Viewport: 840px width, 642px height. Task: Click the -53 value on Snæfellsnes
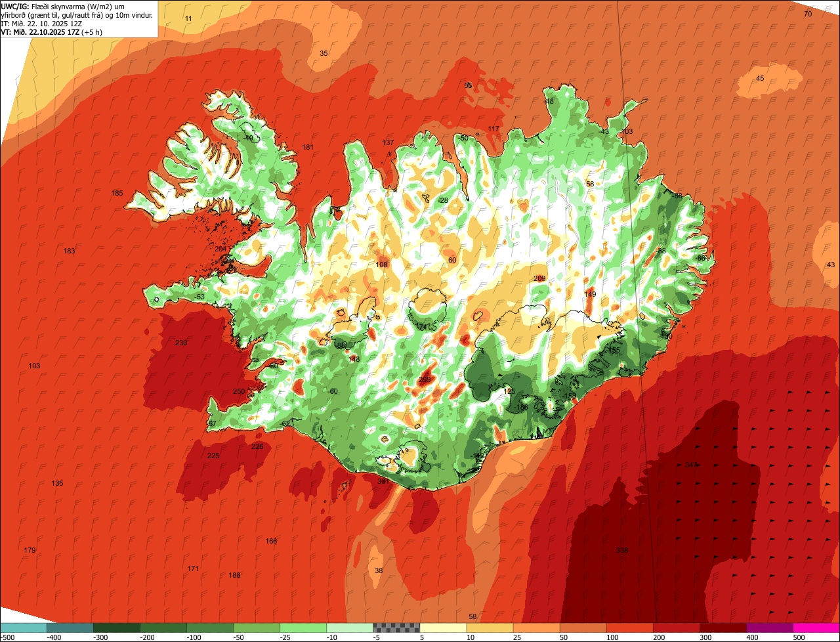pyautogui.click(x=199, y=297)
